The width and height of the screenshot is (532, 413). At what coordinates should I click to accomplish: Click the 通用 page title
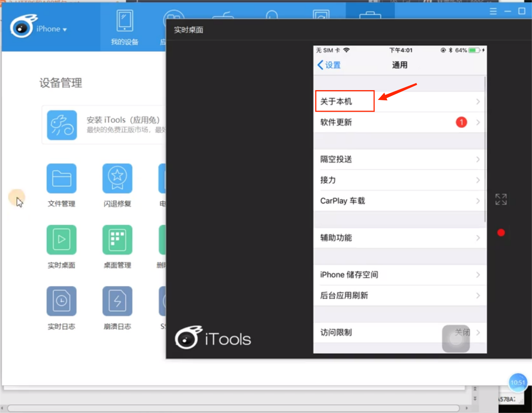point(399,65)
